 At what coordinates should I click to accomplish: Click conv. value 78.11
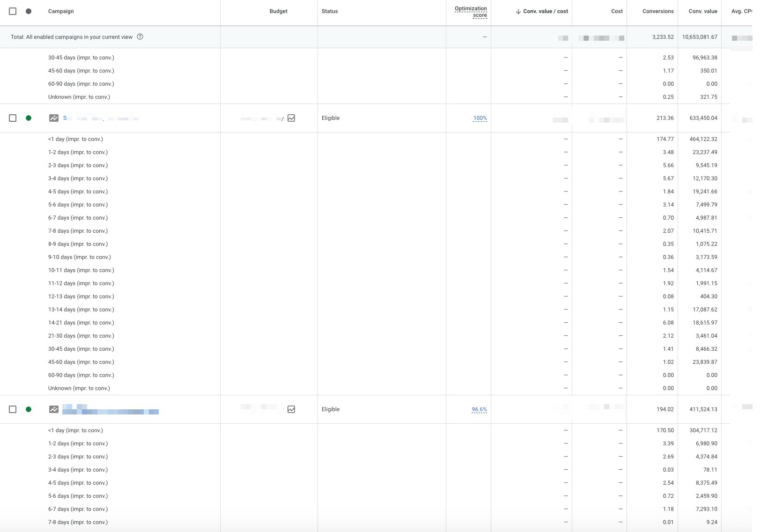pyautogui.click(x=710, y=470)
